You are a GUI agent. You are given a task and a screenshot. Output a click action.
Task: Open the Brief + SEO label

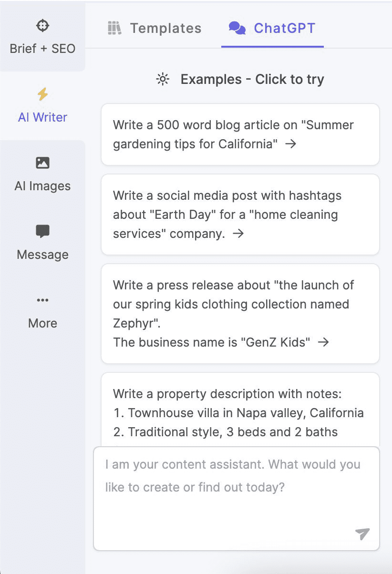(x=42, y=49)
